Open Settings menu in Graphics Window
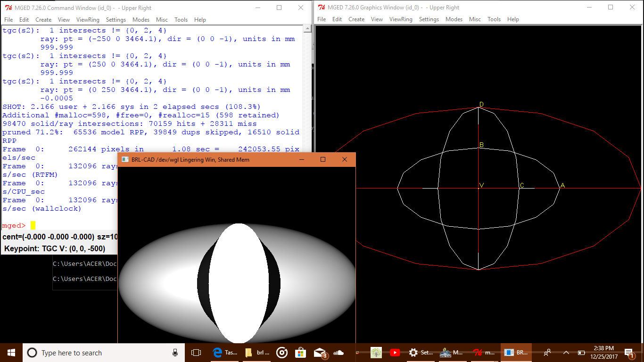Screen dimensions: 644x362 [x=429, y=19]
